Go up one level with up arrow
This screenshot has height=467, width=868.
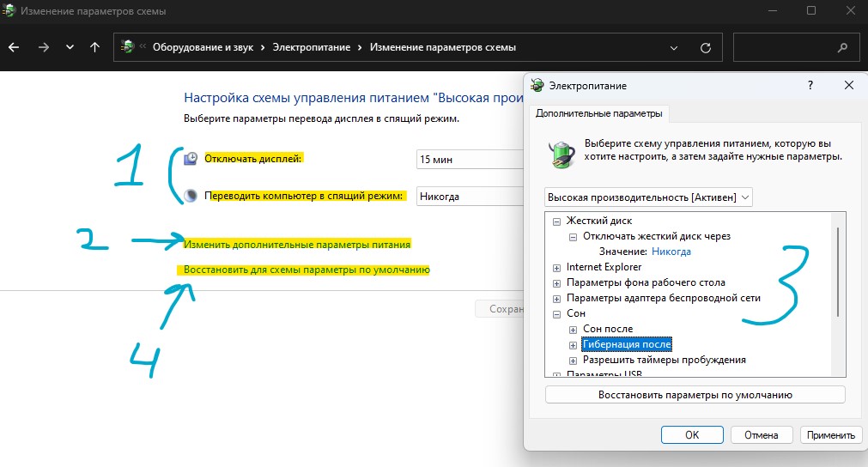[94, 47]
